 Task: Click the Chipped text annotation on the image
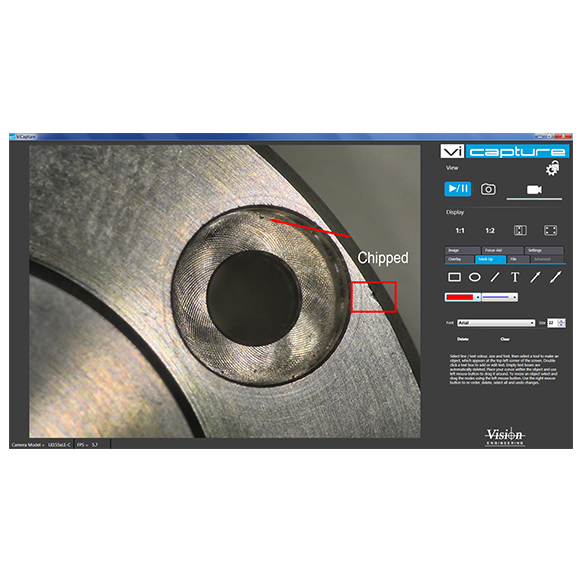click(383, 258)
